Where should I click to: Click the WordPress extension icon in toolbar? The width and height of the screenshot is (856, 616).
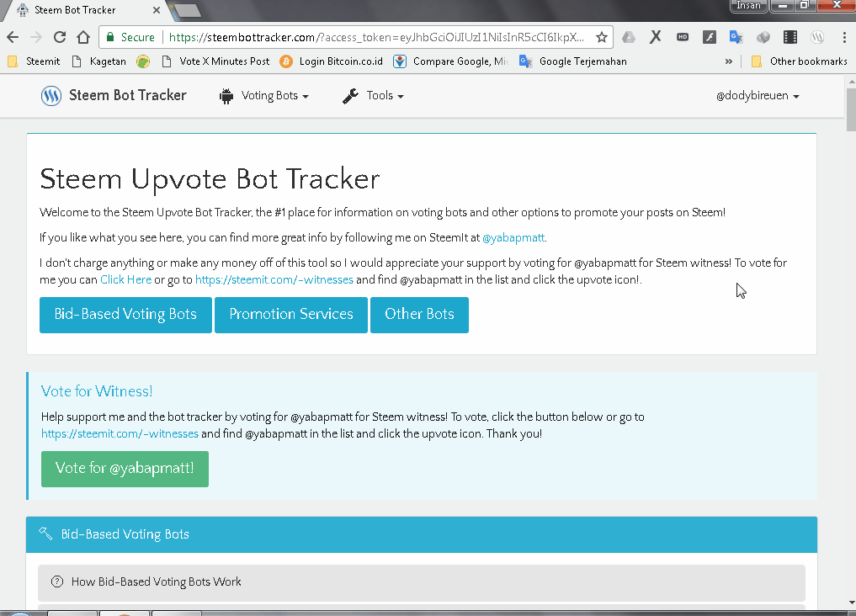tap(816, 37)
